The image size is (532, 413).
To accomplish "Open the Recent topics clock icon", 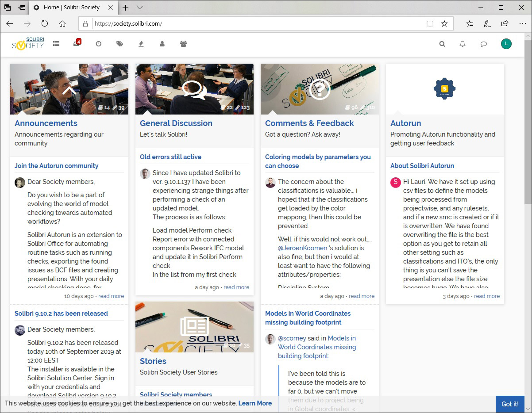I will 99,44.
